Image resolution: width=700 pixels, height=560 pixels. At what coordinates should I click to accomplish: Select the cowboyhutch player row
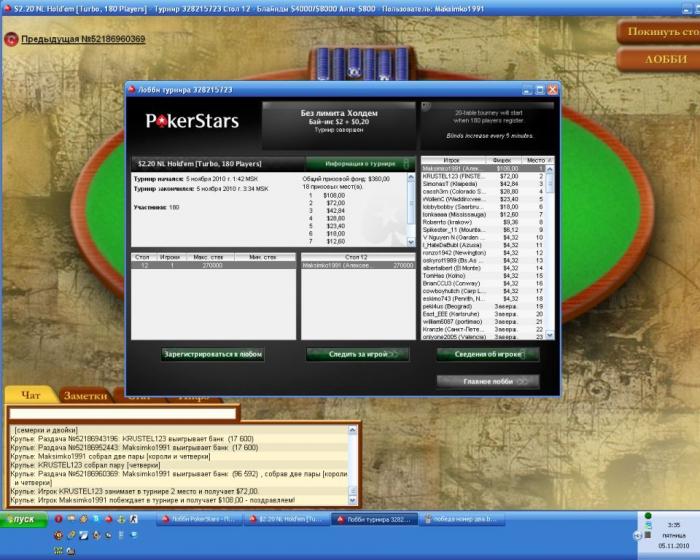click(483, 291)
